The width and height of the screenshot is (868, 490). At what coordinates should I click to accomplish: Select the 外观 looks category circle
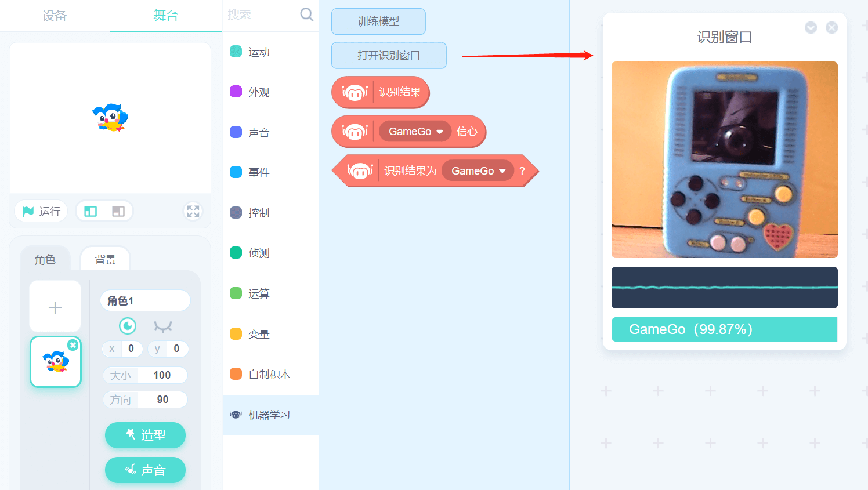pos(236,92)
